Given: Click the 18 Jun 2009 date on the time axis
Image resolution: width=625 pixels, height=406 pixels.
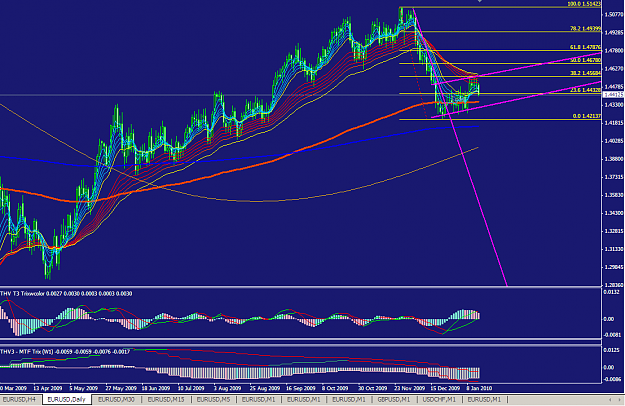Looking at the screenshot, I should 156,388.
